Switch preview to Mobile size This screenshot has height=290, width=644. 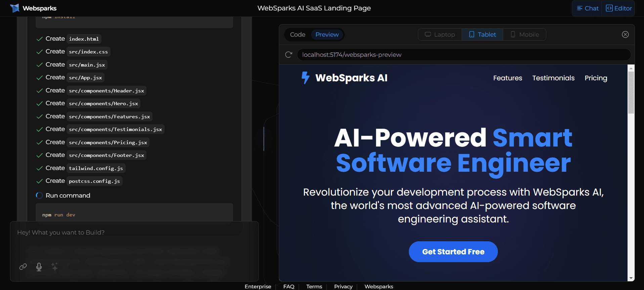524,35
